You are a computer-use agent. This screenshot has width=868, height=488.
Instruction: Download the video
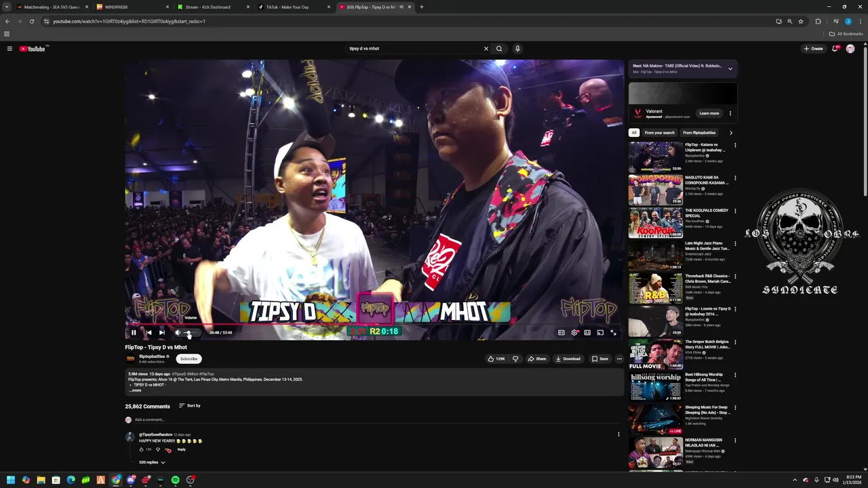click(568, 359)
